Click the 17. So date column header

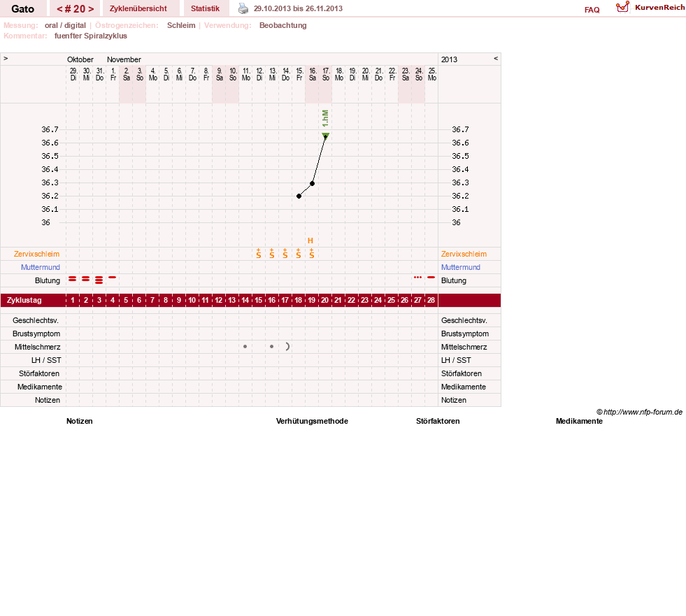click(325, 74)
